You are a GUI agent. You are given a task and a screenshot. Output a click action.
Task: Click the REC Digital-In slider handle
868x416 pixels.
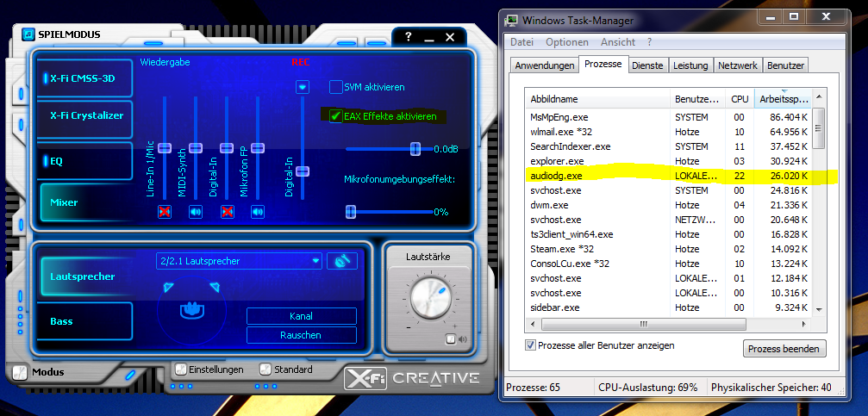click(x=303, y=171)
